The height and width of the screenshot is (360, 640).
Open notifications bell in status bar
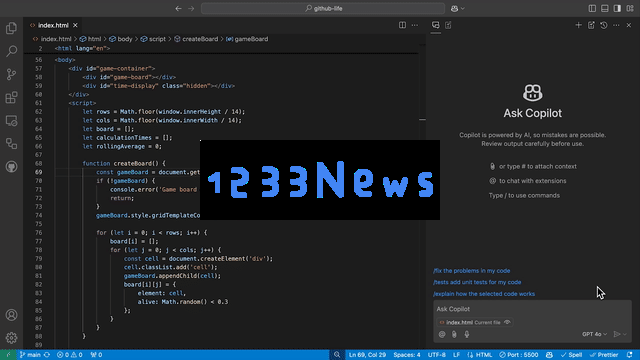[x=629, y=355]
